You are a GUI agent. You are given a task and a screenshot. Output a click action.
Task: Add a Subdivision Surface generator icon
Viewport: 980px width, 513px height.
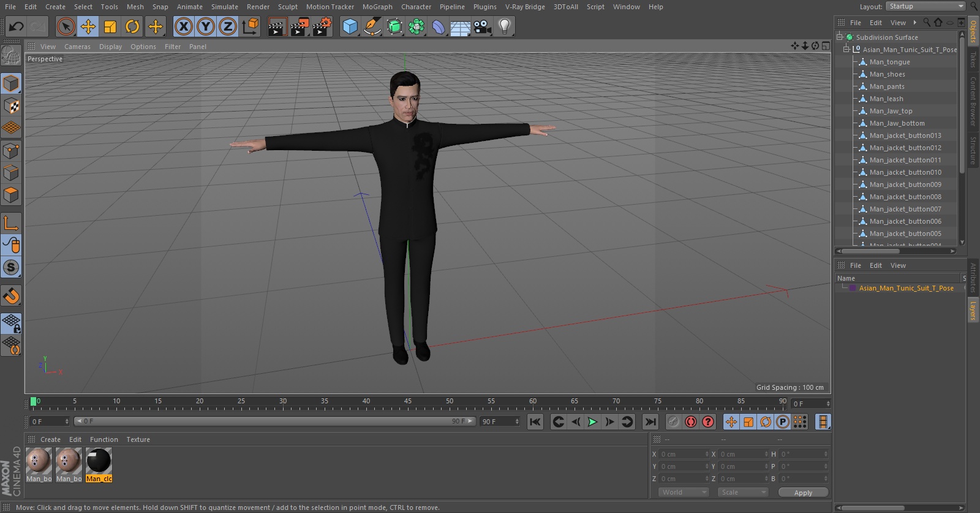[x=394, y=26]
